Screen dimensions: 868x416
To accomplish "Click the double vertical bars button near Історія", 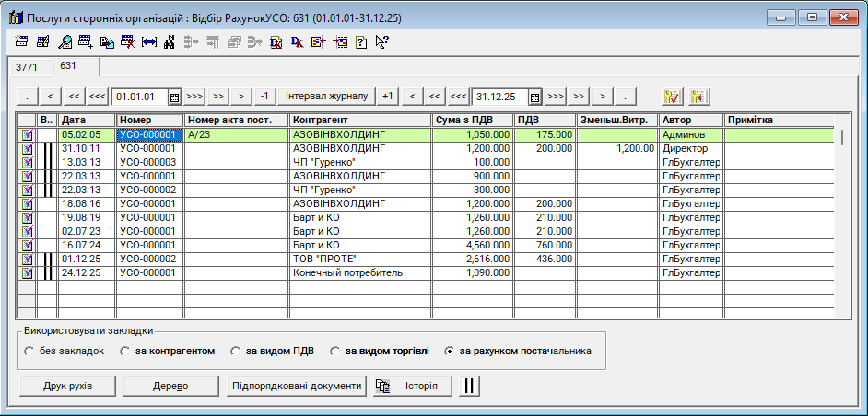I will coord(471,386).
